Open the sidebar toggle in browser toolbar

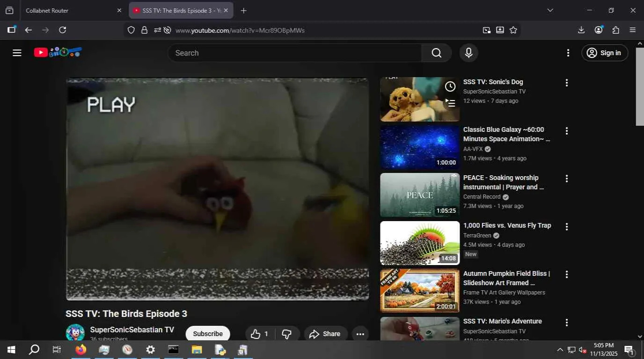pos(12,30)
